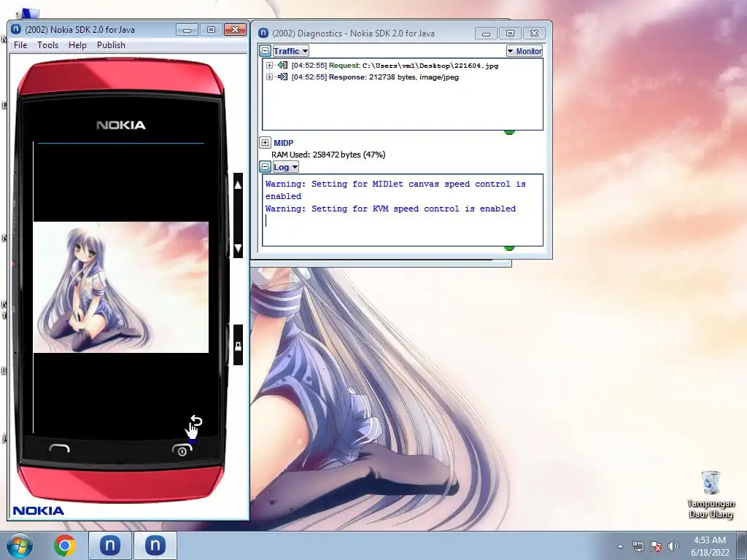Open the Traffic dropdown menu

[290, 51]
